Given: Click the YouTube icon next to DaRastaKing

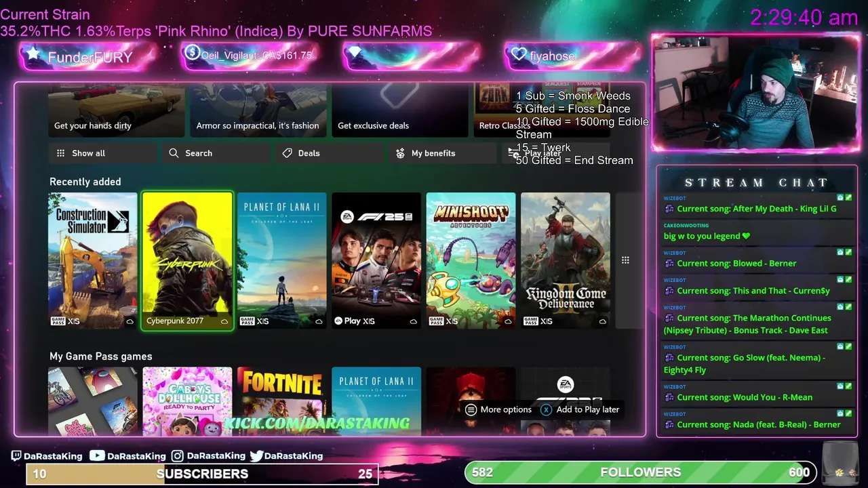Looking at the screenshot, I should (97, 456).
